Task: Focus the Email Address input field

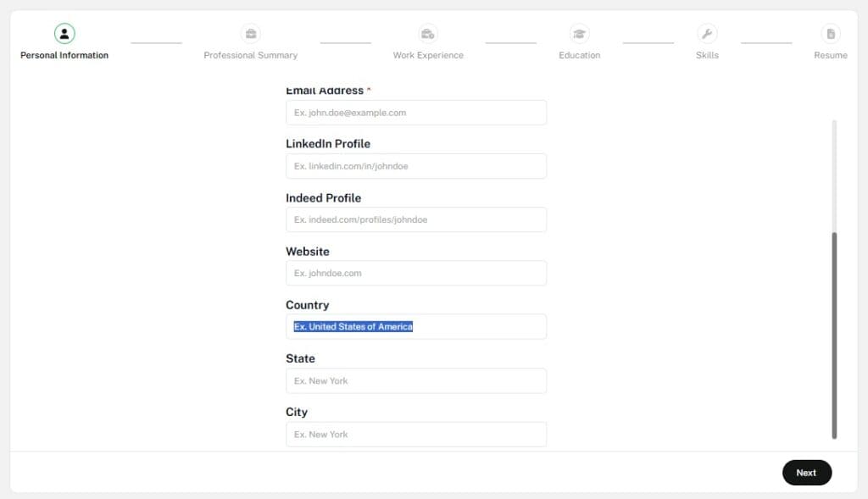Action: 416,113
